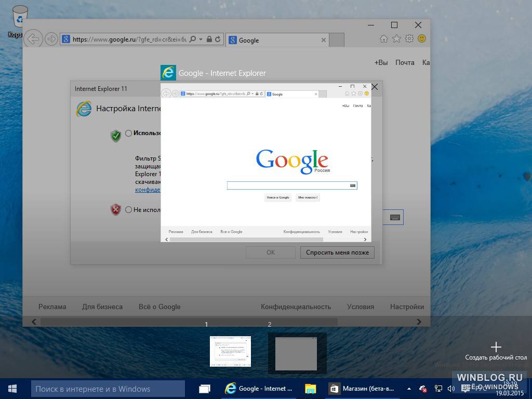
Task: Click the security lock icon in address bar
Action: (209, 39)
